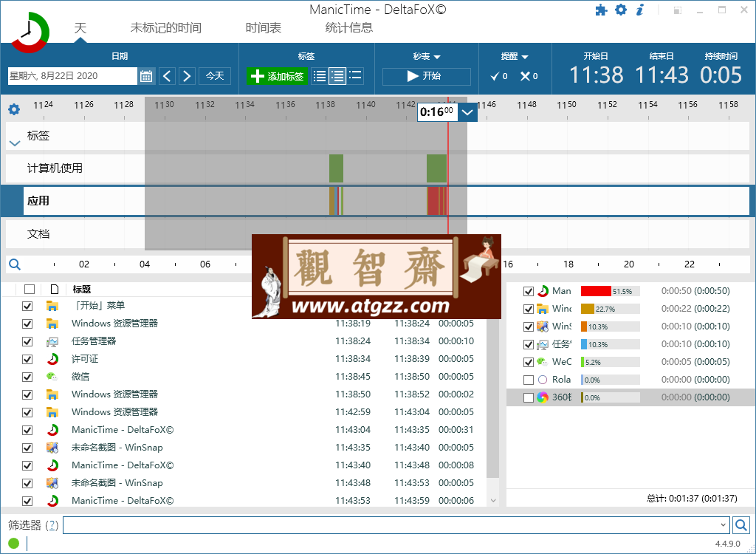Uncheck the 任务管理器 row checkbox
Viewport: 756px width, 554px height.
(27, 342)
